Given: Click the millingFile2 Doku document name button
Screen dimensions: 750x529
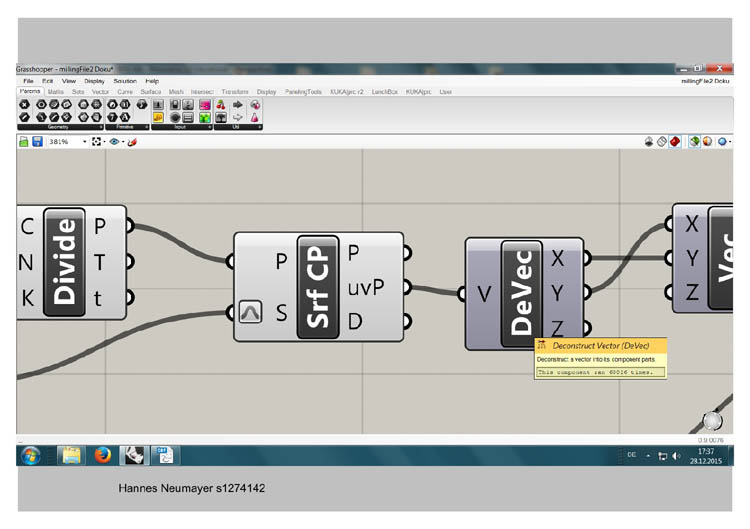Looking at the screenshot, I should click(705, 81).
